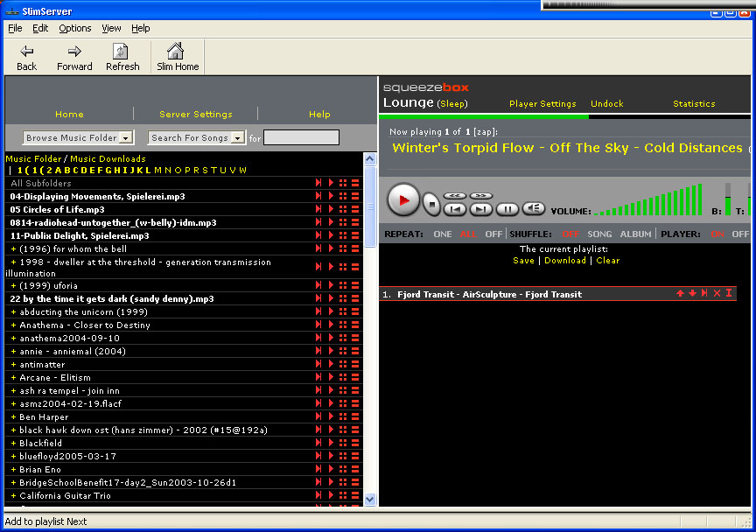756x532 pixels.
Task: Expand the Brian Eno folder
Action: tap(13, 470)
